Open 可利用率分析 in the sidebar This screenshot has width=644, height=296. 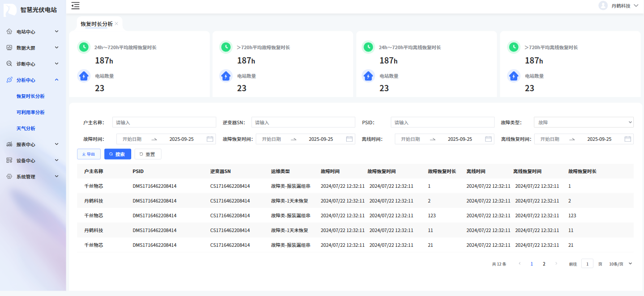pos(30,112)
